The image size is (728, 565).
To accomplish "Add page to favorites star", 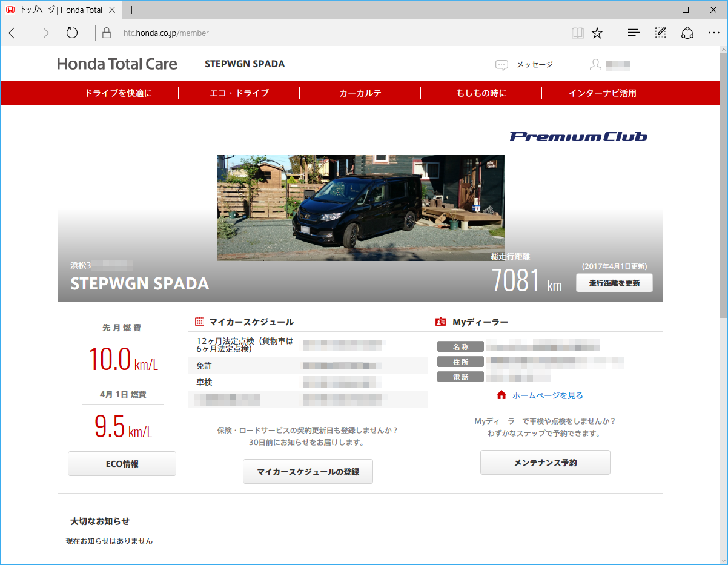I will coord(597,33).
